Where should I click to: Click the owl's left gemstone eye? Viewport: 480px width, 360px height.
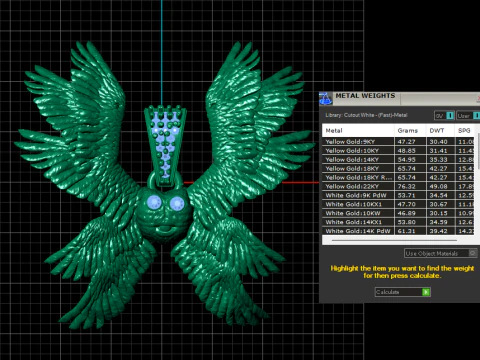[154, 202]
